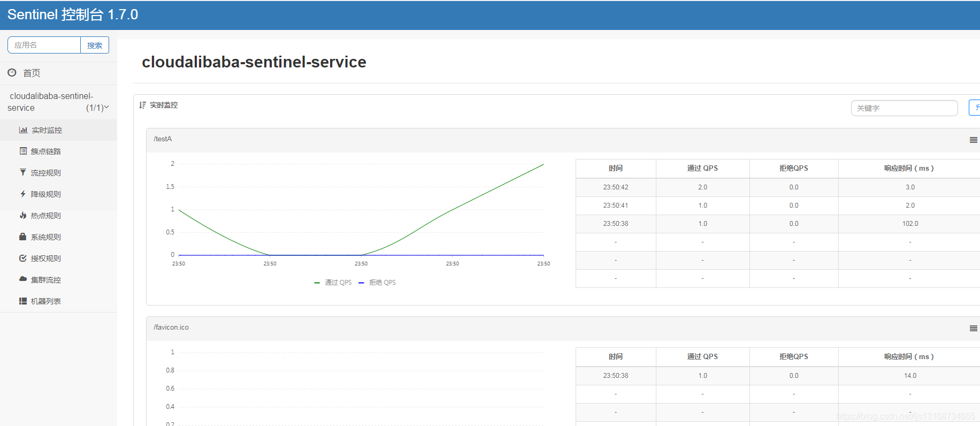Select 机器列表 in the sidebar
This screenshot has height=426, width=980.
point(58,301)
